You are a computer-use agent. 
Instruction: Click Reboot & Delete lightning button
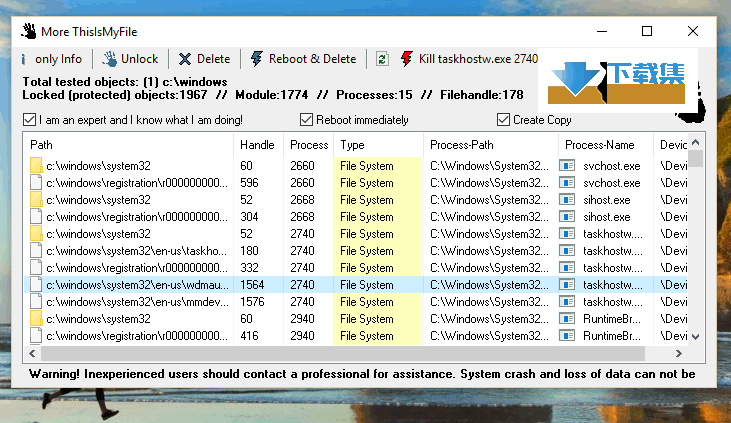[303, 59]
